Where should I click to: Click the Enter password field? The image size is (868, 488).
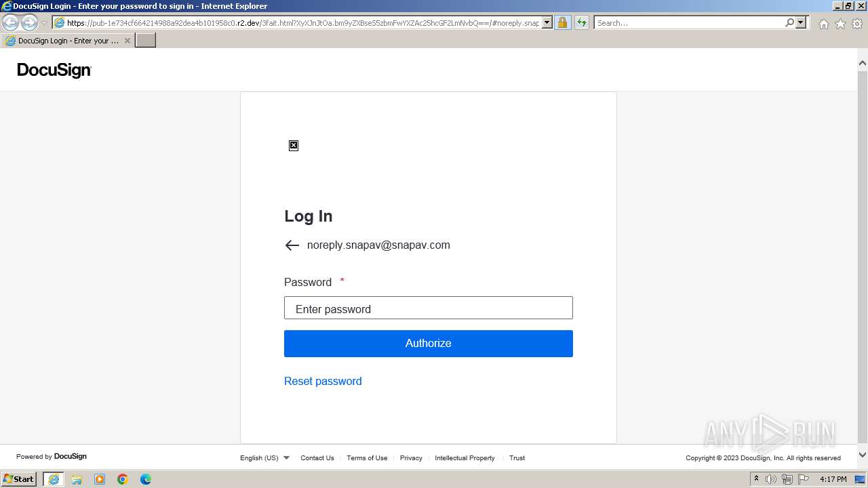pos(429,308)
